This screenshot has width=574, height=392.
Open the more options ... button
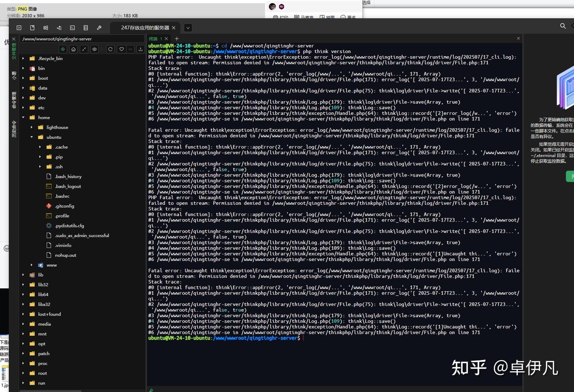130,49
